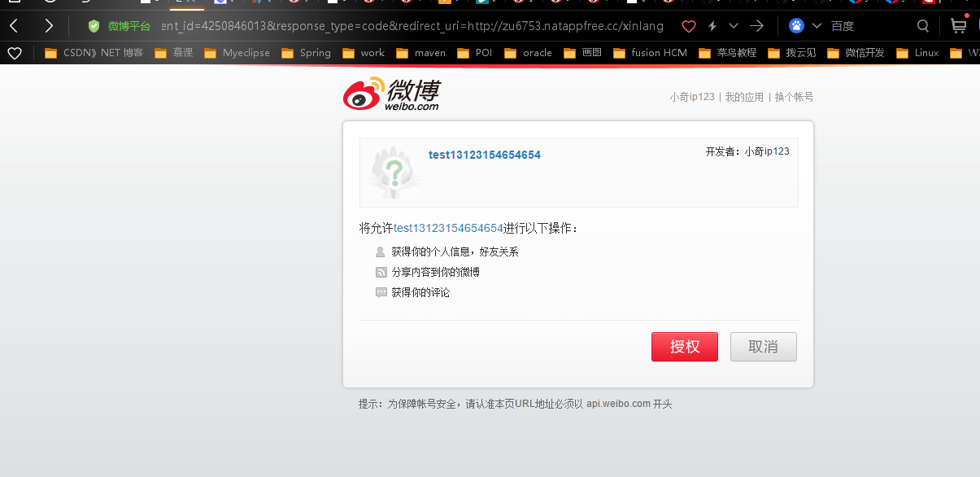Open the POI bookmark folder

click(x=474, y=53)
